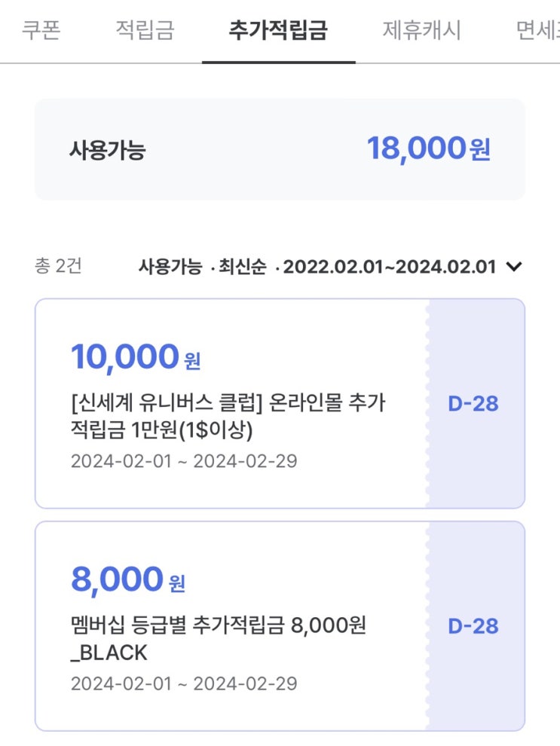Open the partially visible 면세 tab
560x746 pixels.
pos(538,30)
